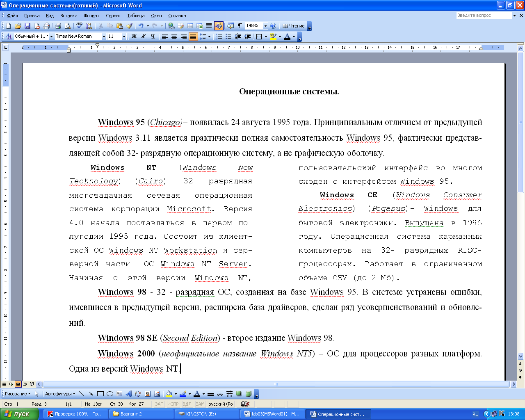
Task: Open the Columns layout button
Action: click(209, 26)
